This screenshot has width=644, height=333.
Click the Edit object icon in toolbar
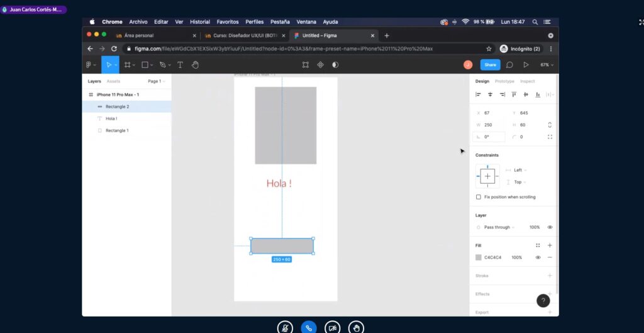pos(306,65)
